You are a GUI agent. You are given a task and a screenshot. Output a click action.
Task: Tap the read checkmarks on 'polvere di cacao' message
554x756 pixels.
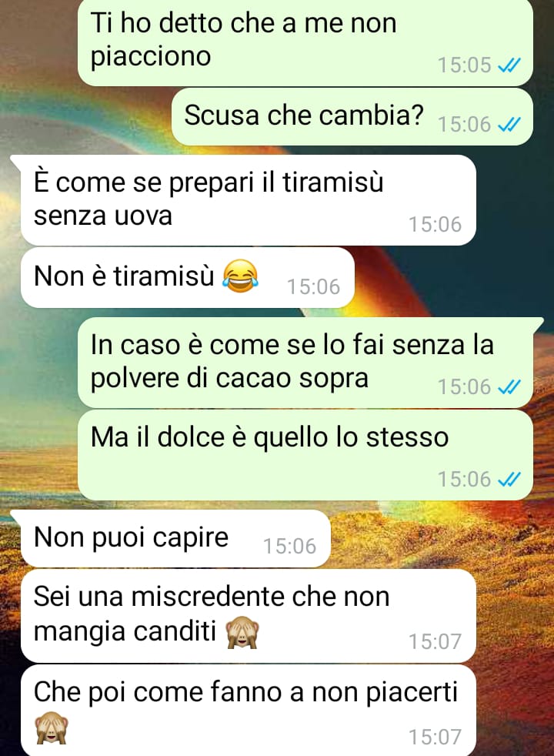[509, 386]
